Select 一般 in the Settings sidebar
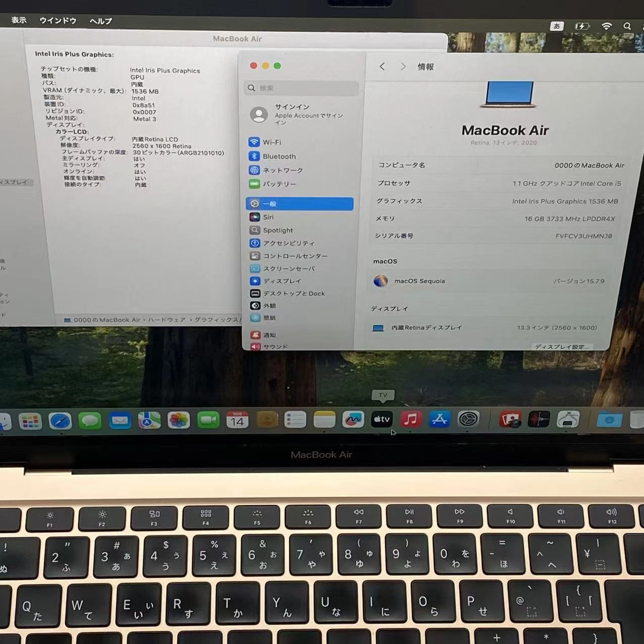 click(300, 204)
